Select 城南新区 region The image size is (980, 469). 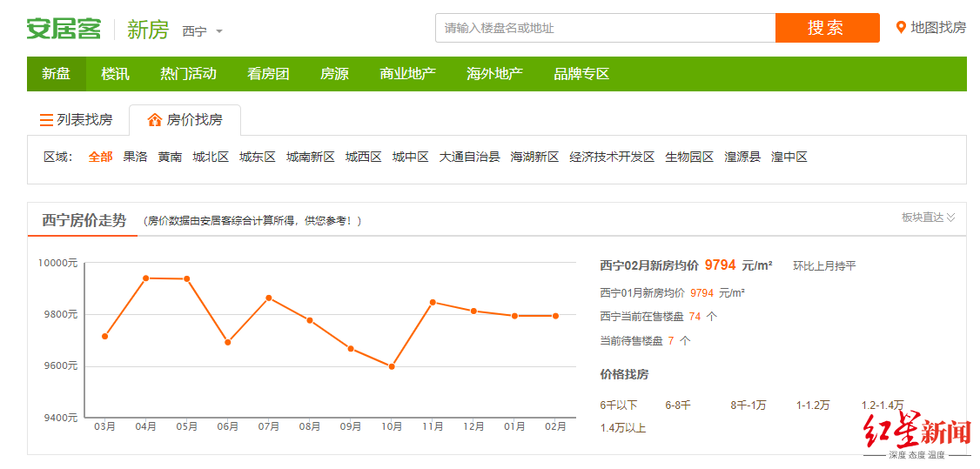(x=311, y=157)
